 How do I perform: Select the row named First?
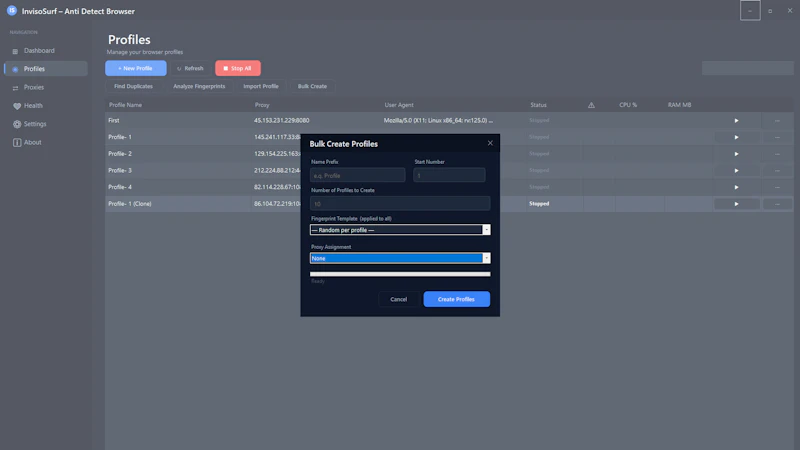[449, 120]
